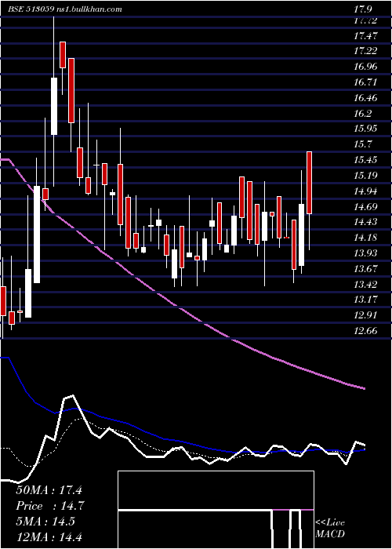This screenshot has height=549, width=392.
Task: Select the 14.43 price axis label
Action: (x=365, y=222)
